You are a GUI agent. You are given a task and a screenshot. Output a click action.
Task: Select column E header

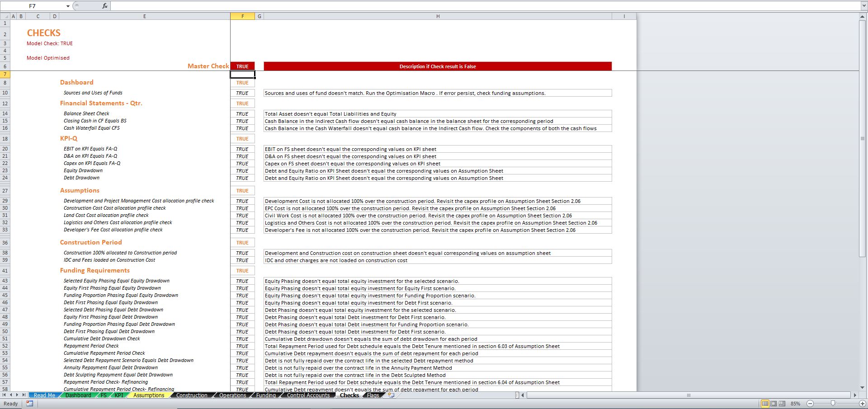[x=145, y=16]
